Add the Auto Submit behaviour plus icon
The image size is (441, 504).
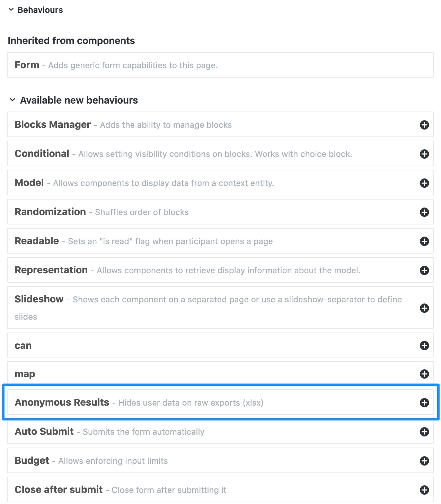point(424,432)
